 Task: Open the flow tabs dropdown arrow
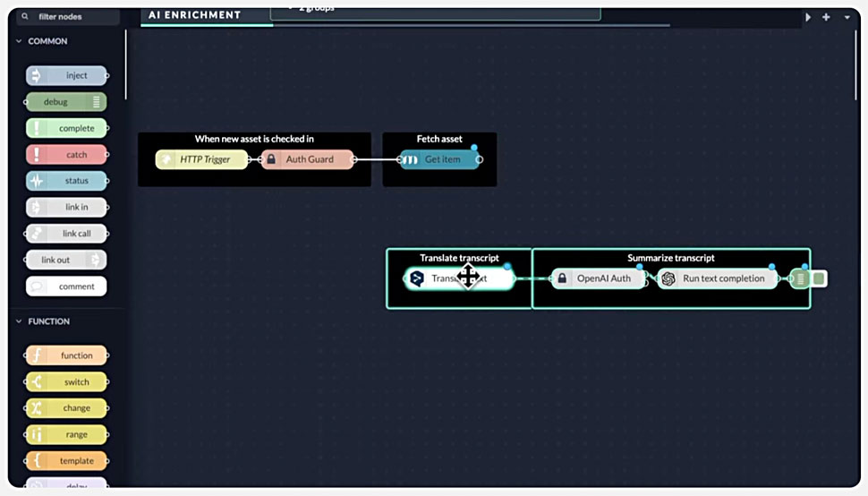click(847, 17)
